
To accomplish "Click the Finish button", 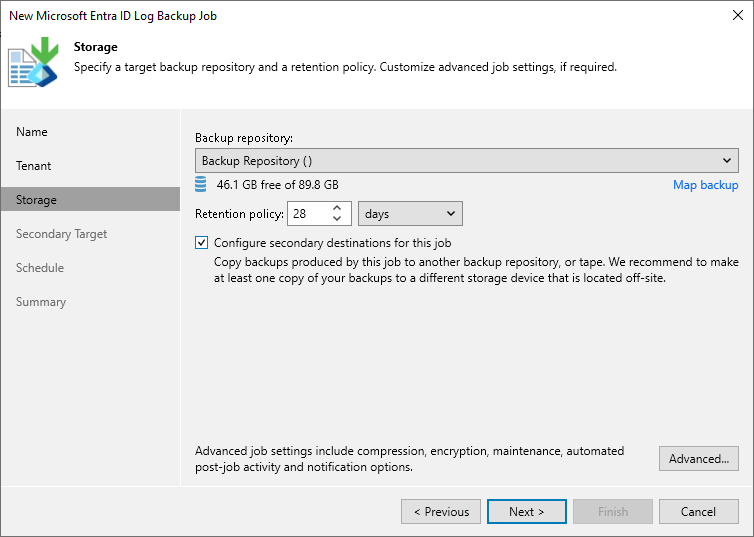I will click(x=613, y=512).
